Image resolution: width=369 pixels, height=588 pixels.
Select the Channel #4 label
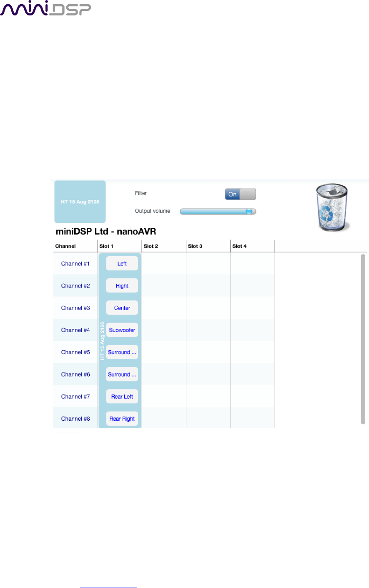click(75, 330)
